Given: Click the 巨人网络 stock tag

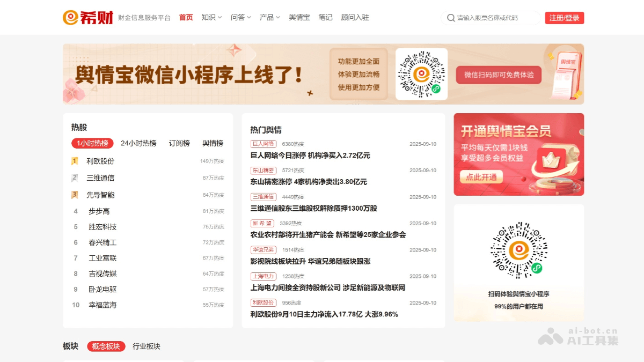Looking at the screenshot, I should pos(263,144).
